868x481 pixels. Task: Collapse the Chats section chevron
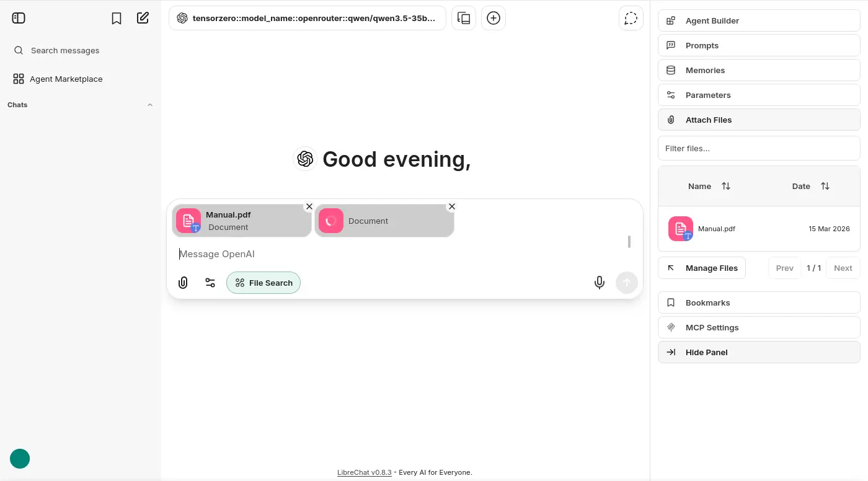(x=149, y=105)
